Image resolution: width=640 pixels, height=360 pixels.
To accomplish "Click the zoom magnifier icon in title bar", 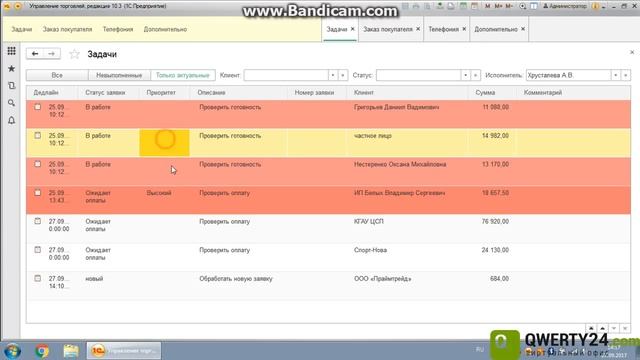I will click(x=522, y=6).
